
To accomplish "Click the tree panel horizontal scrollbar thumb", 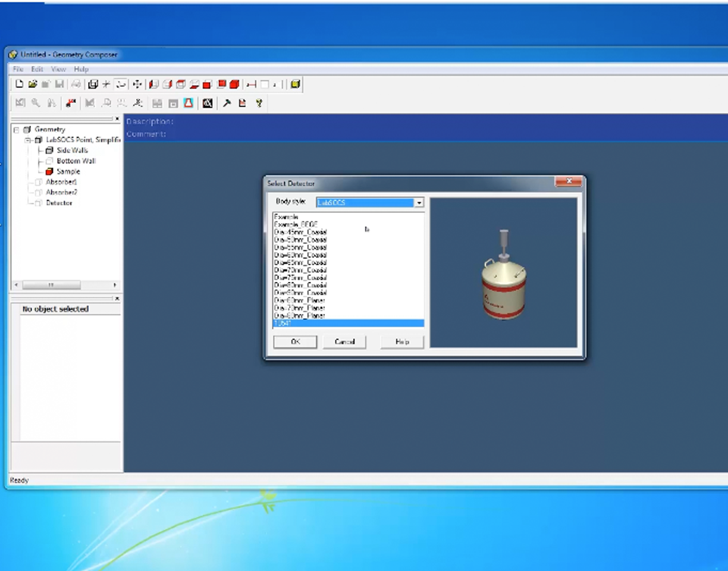I will pyautogui.click(x=52, y=285).
